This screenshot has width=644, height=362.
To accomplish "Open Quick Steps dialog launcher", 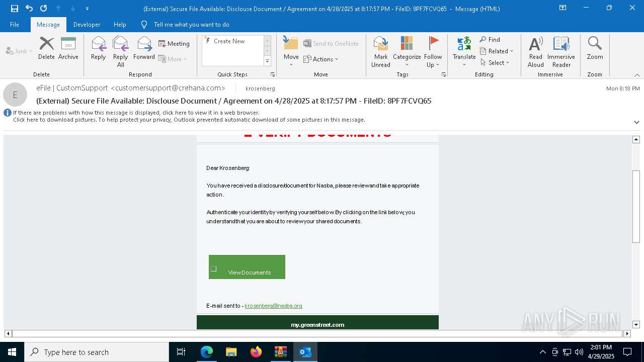I will point(273,74).
